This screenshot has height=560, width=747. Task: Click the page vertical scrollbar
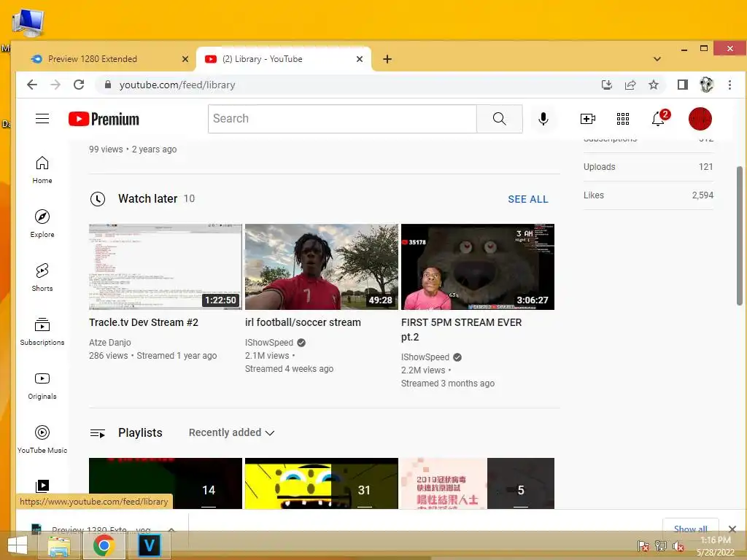(740, 236)
